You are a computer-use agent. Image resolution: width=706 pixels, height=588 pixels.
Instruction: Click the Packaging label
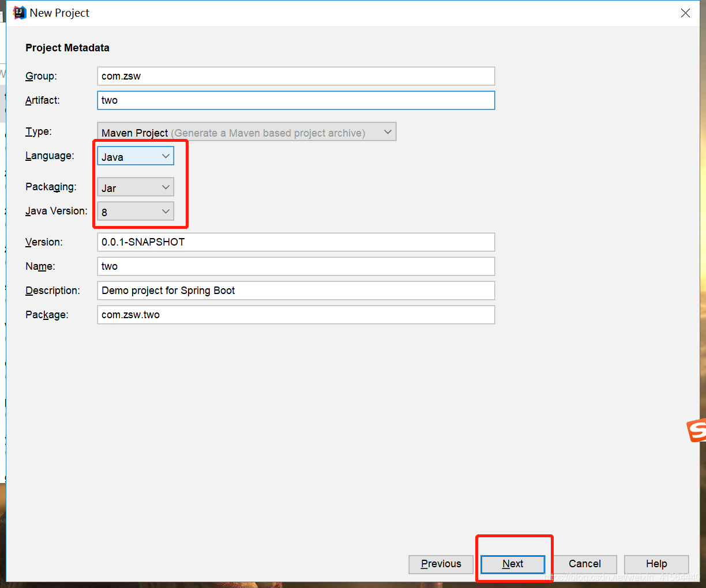pyautogui.click(x=51, y=187)
